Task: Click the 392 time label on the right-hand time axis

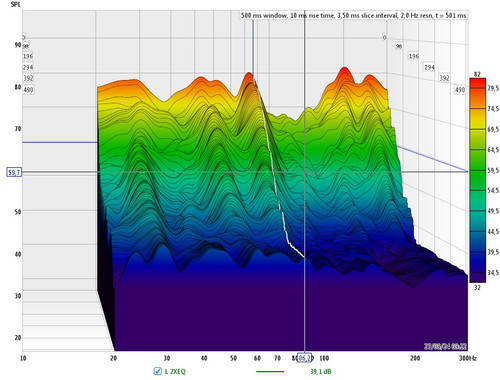Action: tap(444, 78)
